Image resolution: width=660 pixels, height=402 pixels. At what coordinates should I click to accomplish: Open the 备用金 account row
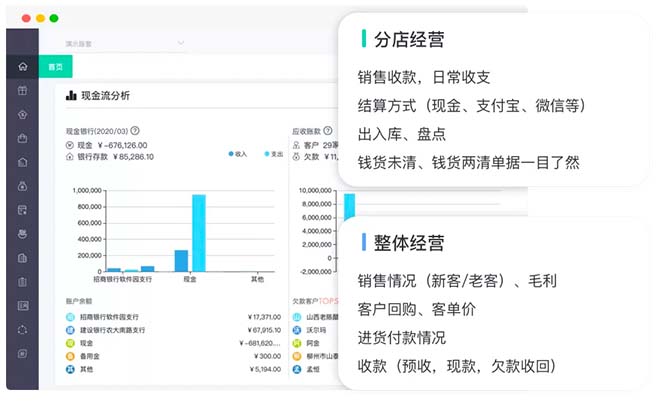coord(173,356)
